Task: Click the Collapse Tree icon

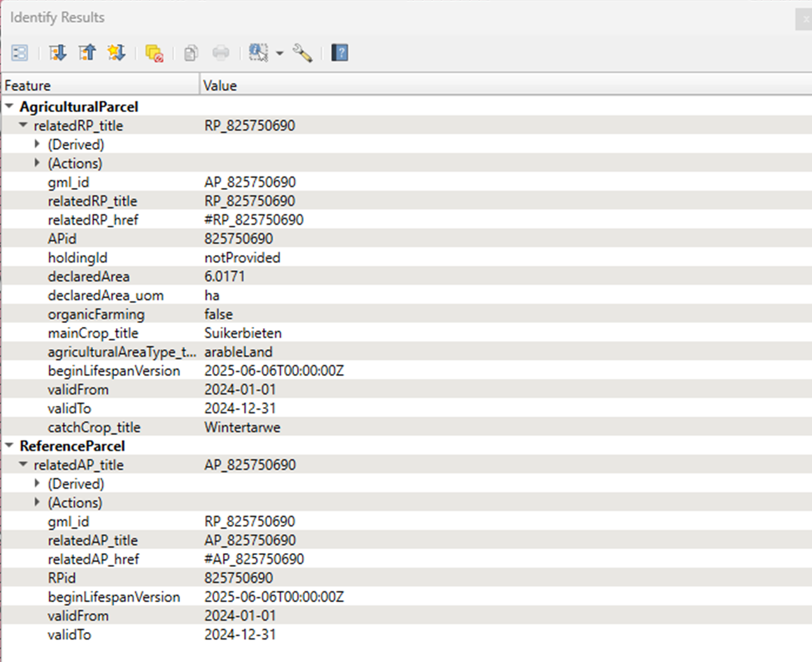Action: [87, 53]
